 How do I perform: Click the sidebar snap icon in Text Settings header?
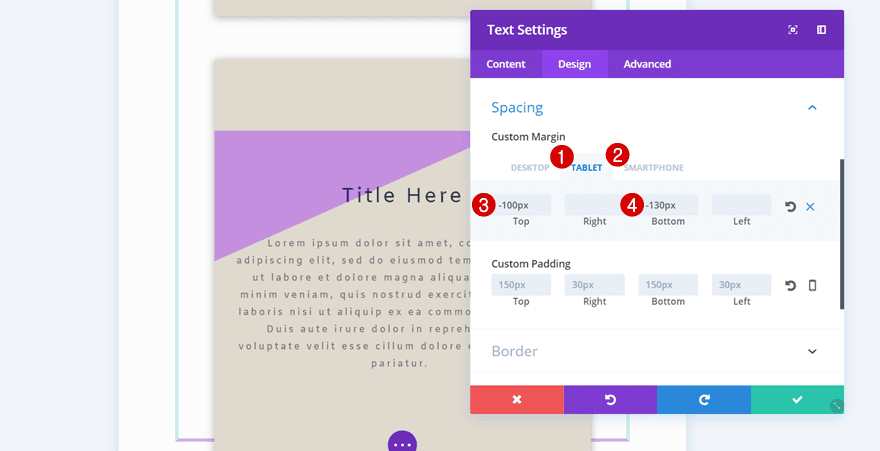pos(821,30)
